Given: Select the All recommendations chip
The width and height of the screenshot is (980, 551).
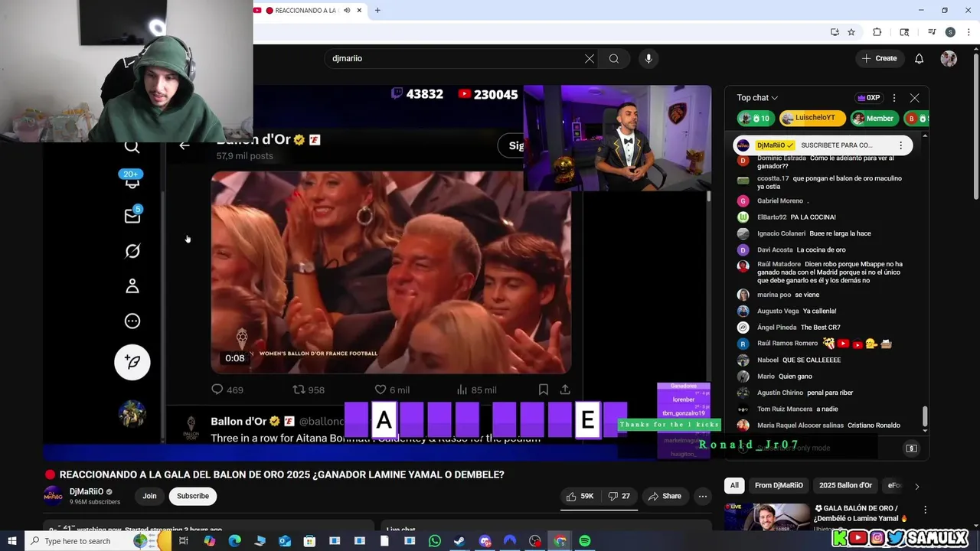Looking at the screenshot, I should 734,485.
